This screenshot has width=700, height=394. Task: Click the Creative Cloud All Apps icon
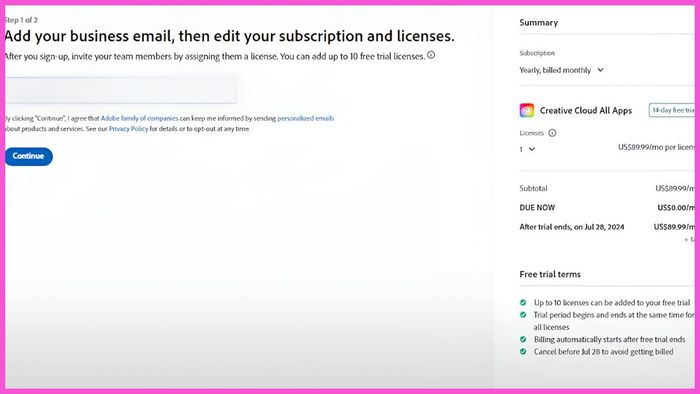527,110
